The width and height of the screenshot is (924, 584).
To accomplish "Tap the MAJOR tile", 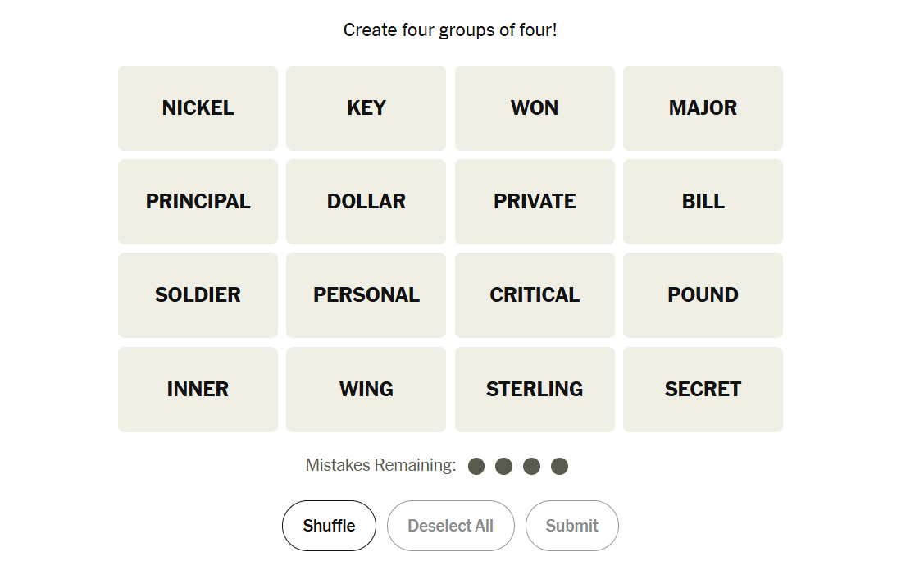I will tap(703, 108).
